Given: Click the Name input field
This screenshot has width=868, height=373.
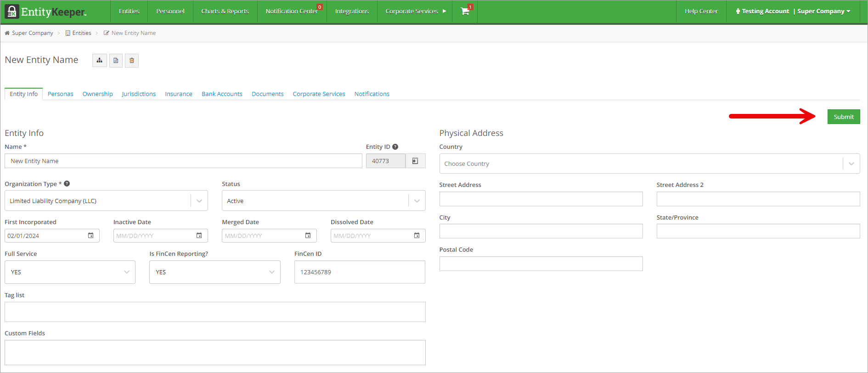Looking at the screenshot, I should [183, 161].
